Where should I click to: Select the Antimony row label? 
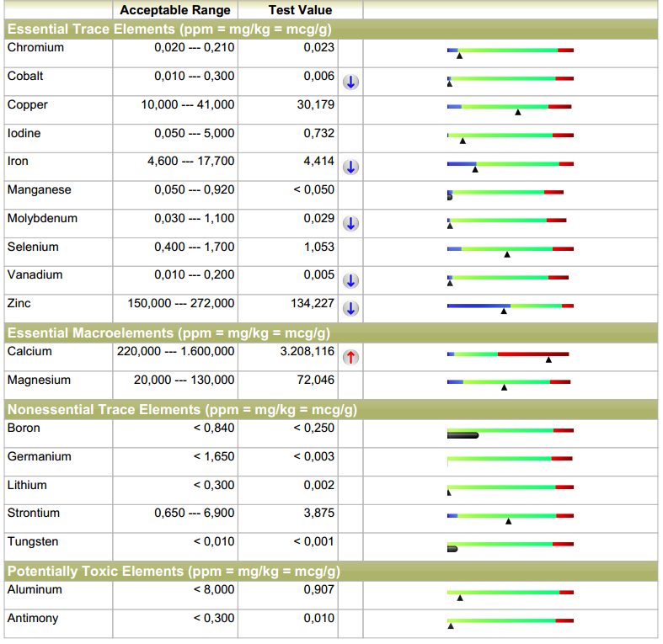33,618
